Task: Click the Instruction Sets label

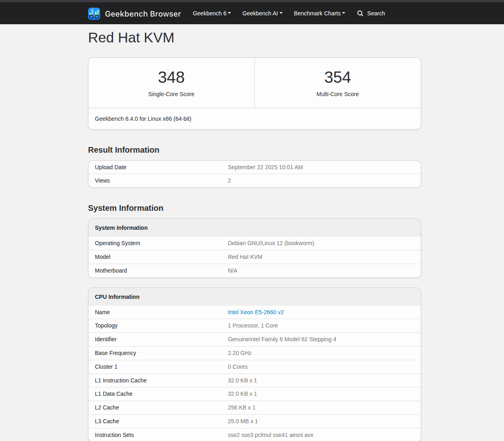Action: 114,435
